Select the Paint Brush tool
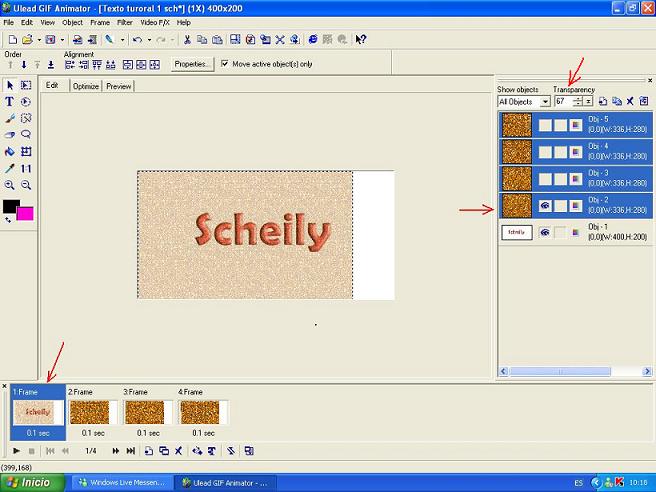Image resolution: width=656 pixels, height=492 pixels. tap(10, 118)
